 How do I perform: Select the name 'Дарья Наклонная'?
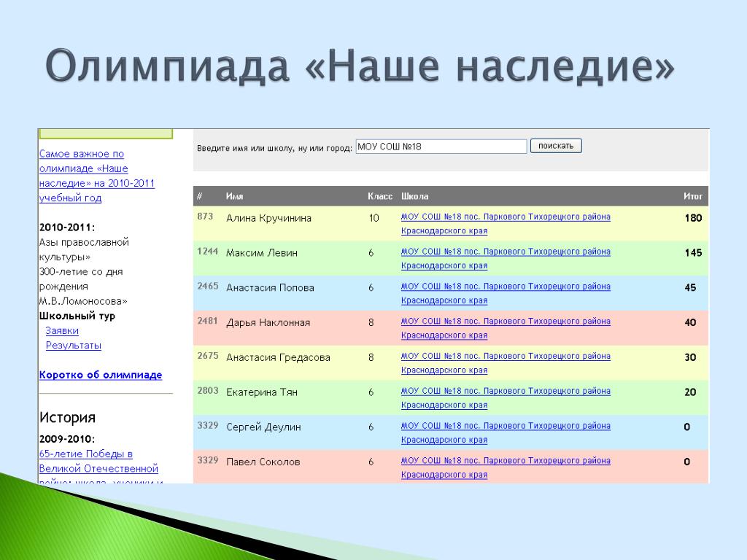[x=268, y=322]
